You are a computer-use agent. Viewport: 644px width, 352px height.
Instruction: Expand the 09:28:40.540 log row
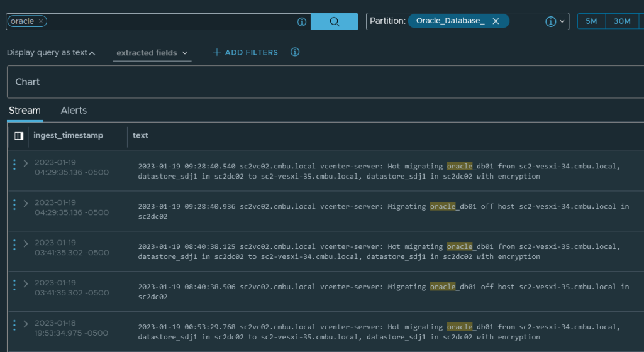[x=26, y=163]
